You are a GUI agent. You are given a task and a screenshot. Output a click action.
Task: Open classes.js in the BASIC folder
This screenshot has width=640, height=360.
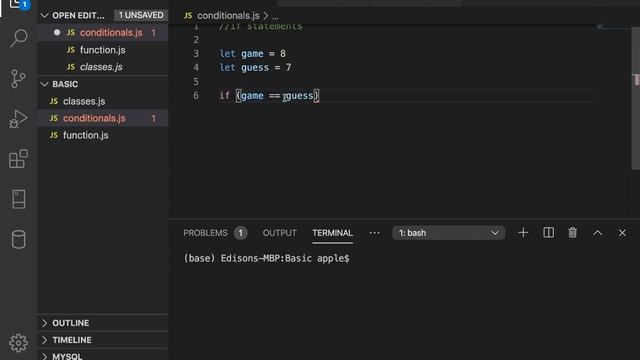coord(84,101)
